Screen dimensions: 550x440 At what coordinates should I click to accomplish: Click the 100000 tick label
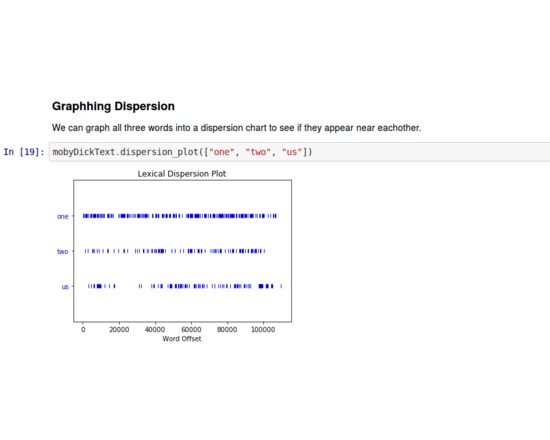click(263, 329)
